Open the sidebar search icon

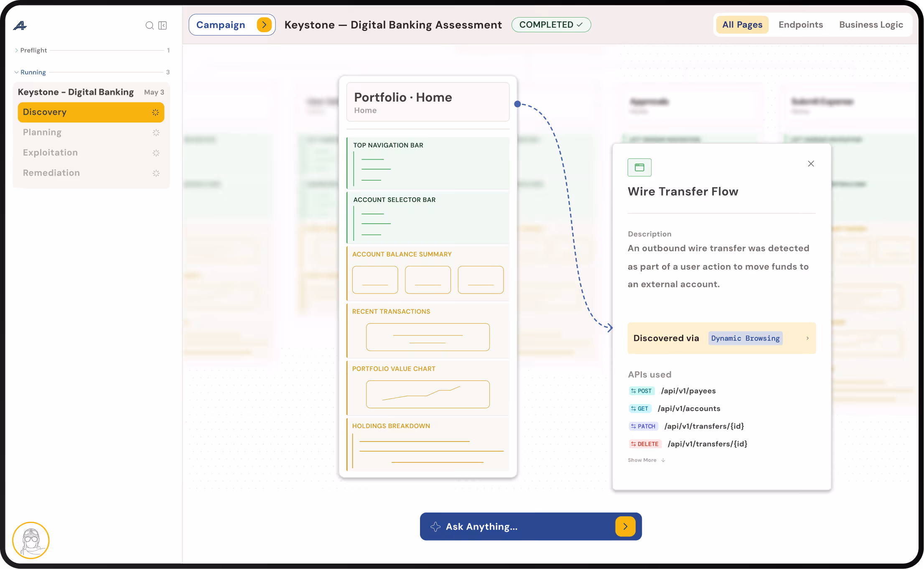point(149,26)
